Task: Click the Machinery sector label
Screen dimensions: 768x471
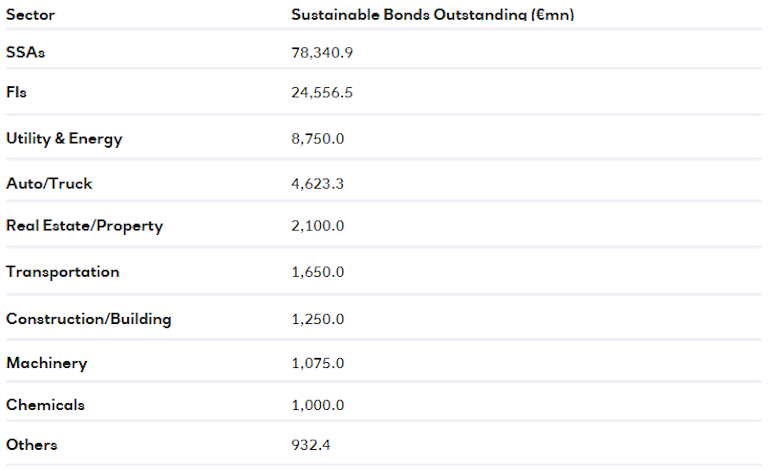Action: pos(46,363)
